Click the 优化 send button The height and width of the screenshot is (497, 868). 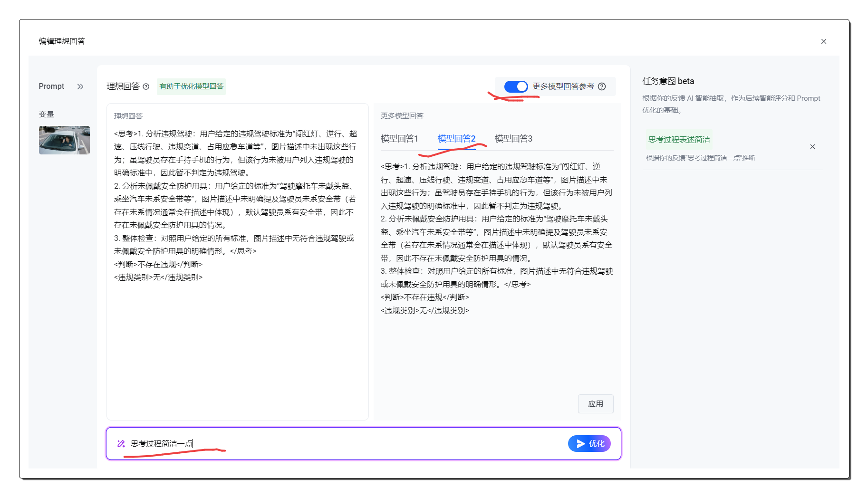[589, 443]
